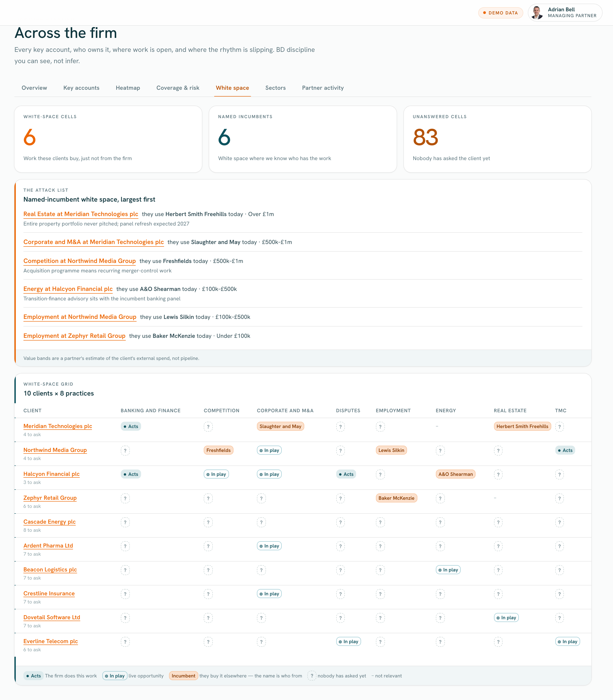The image size is (613, 700).
Task: Click Crestline Insurance's Corporate and M&A In play chip
Action: tap(269, 594)
